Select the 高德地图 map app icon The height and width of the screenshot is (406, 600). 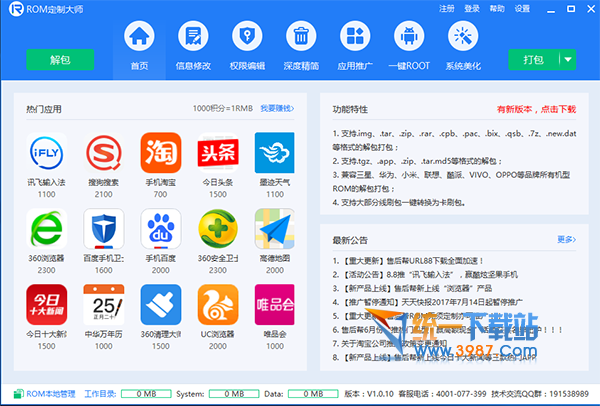click(275, 228)
